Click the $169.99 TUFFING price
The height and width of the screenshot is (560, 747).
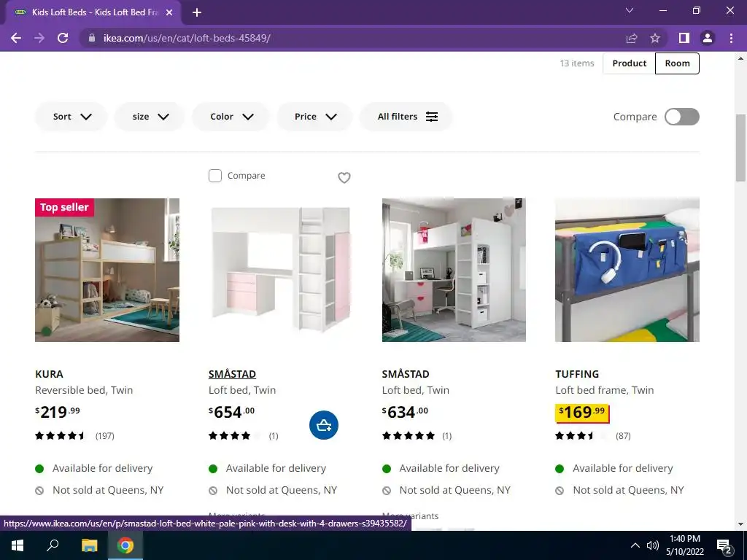coord(581,413)
